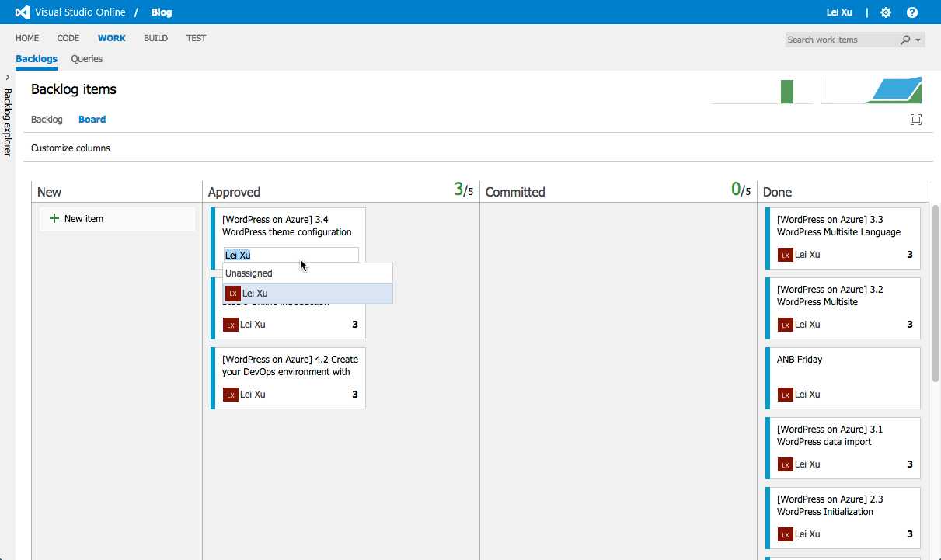Click the assignee input field showing Lei Xu

click(291, 255)
